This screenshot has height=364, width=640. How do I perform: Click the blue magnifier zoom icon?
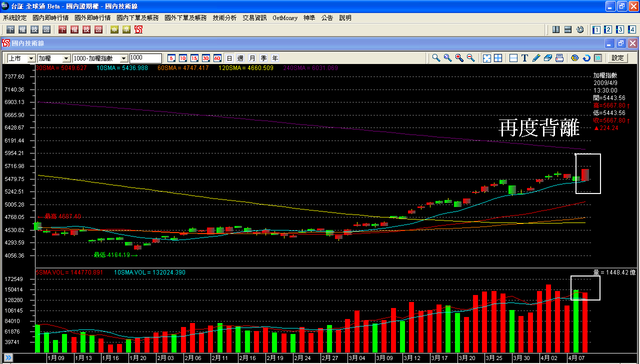pyautogui.click(x=448, y=58)
